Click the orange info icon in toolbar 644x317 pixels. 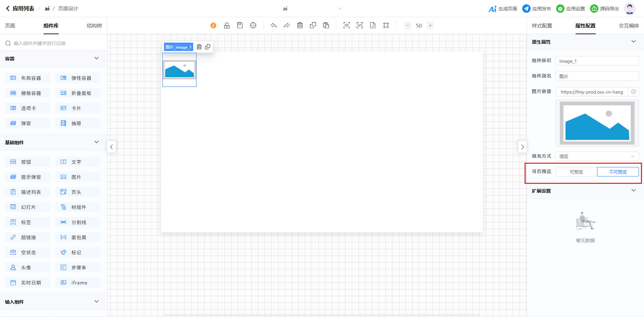[x=213, y=25]
